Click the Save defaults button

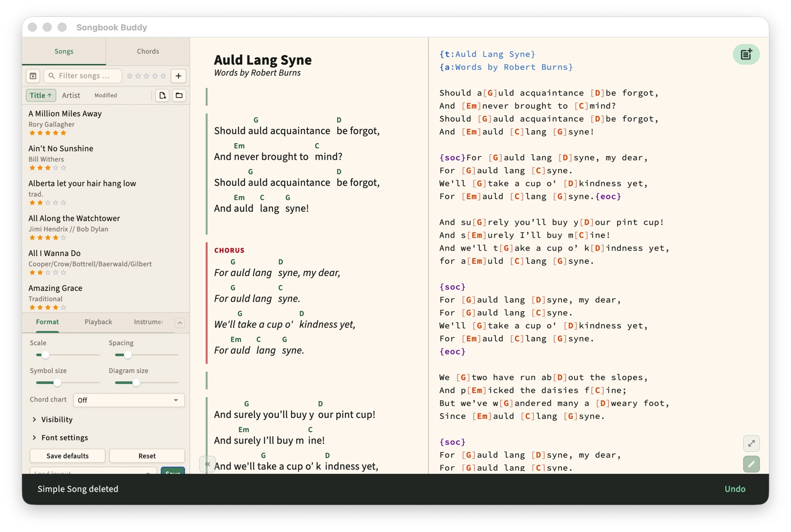(67, 456)
